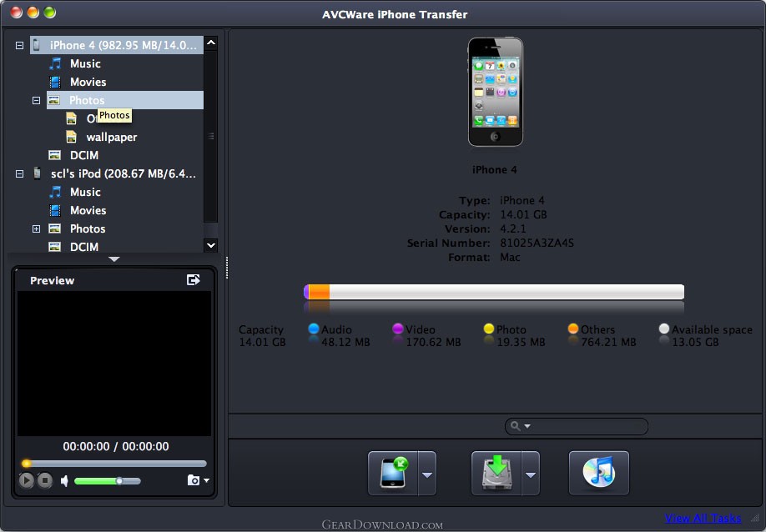Open the export-to-computer dropdown arrow
This screenshot has width=766, height=532.
[x=531, y=474]
